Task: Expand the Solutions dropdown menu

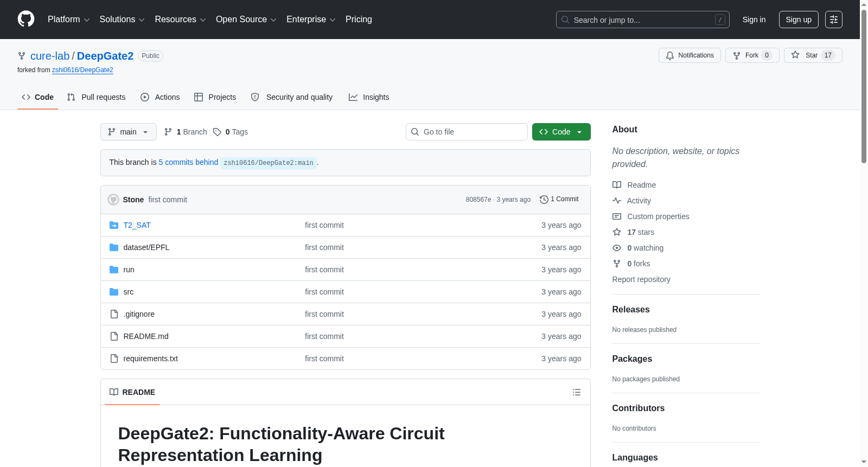Action: [x=122, y=20]
